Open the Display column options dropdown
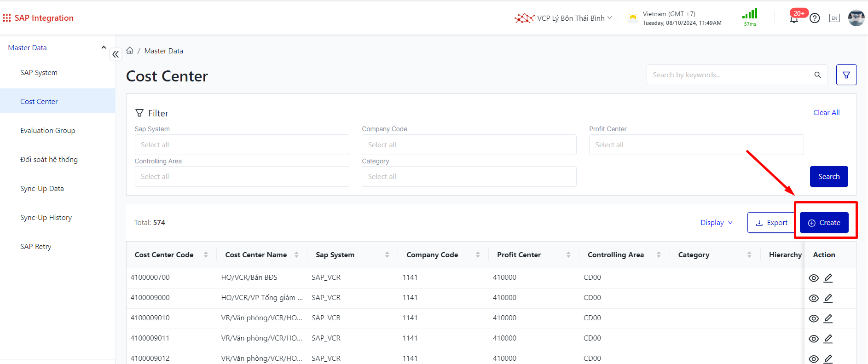The width and height of the screenshot is (868, 364). tap(716, 223)
